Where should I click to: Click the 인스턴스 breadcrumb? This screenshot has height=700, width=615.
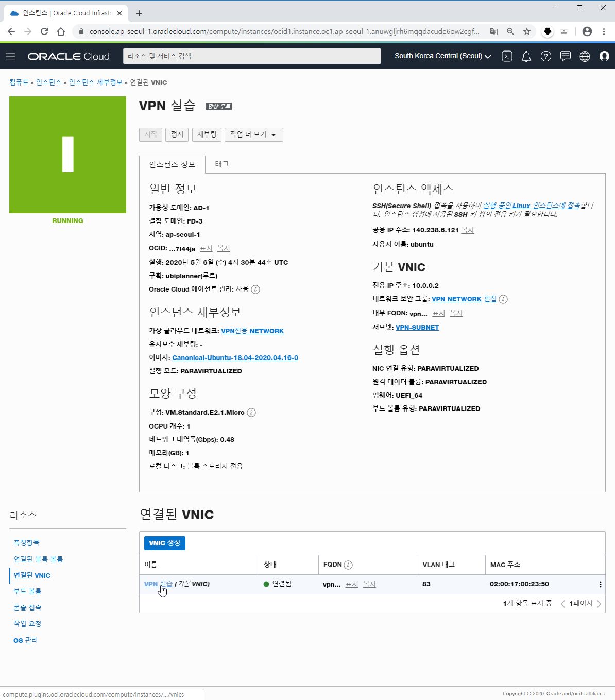[48, 82]
